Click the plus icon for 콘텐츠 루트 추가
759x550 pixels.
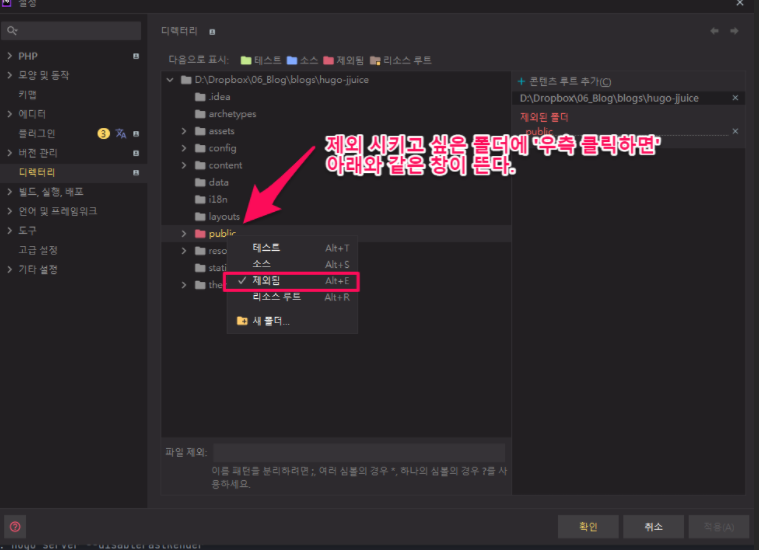[521, 81]
